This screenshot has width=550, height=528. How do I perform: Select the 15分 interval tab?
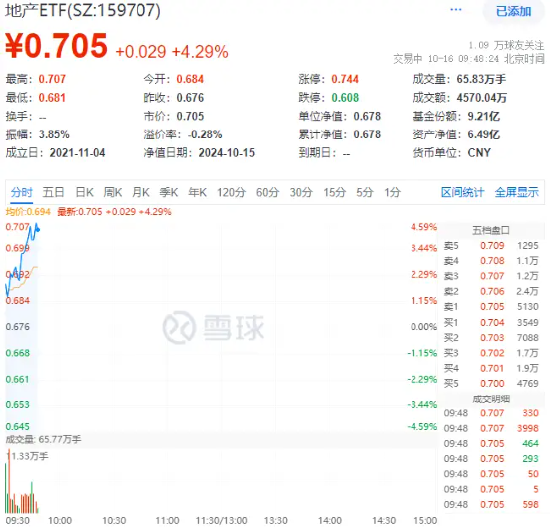coord(335,192)
